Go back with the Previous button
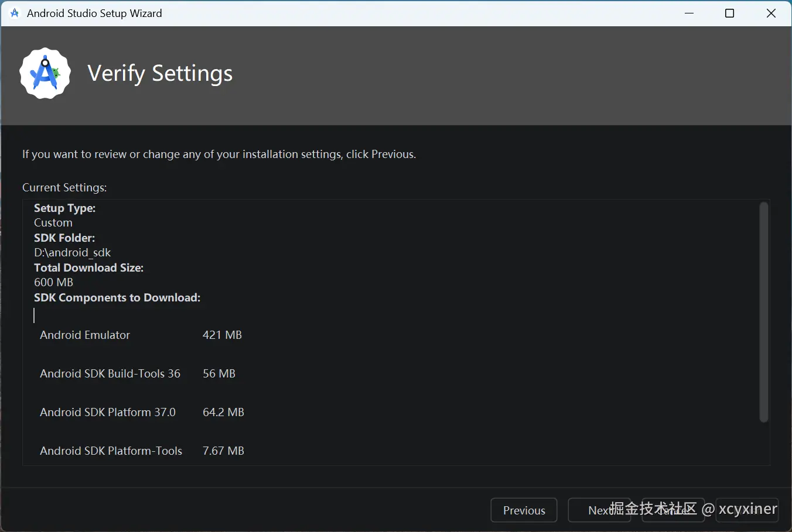Image resolution: width=792 pixels, height=532 pixels. pyautogui.click(x=524, y=510)
